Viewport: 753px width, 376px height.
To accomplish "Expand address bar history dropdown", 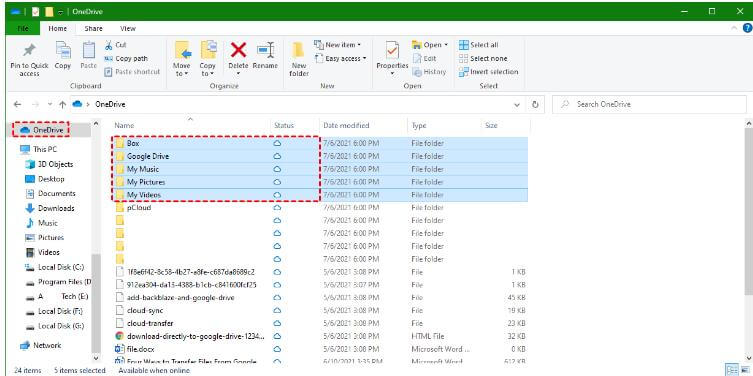I will 517,104.
